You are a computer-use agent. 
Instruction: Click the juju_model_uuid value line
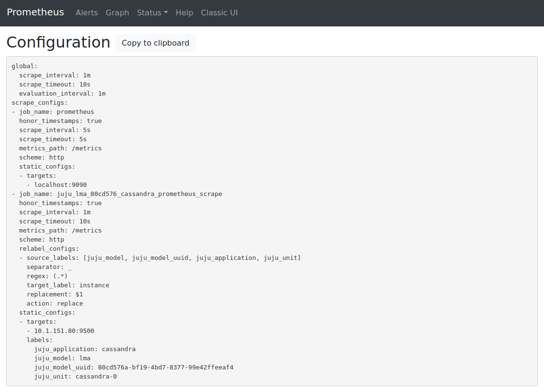click(134, 367)
